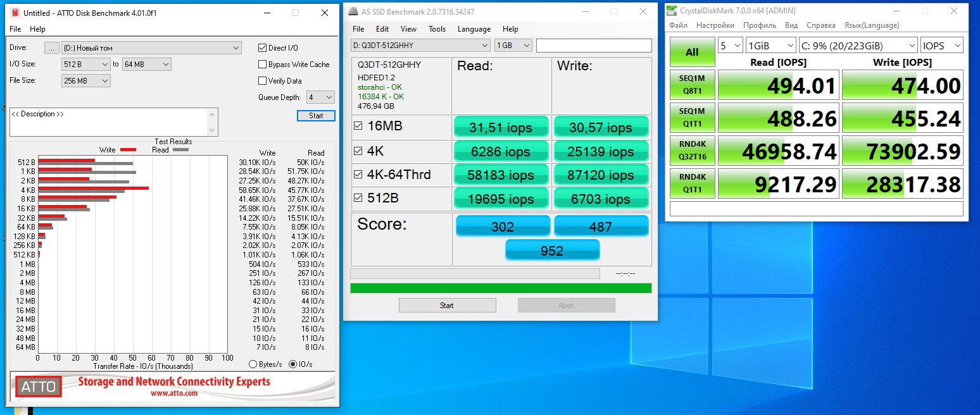Image resolution: width=980 pixels, height=415 pixels.
Task: Run the RND4K Q32T16 test
Action: click(692, 151)
